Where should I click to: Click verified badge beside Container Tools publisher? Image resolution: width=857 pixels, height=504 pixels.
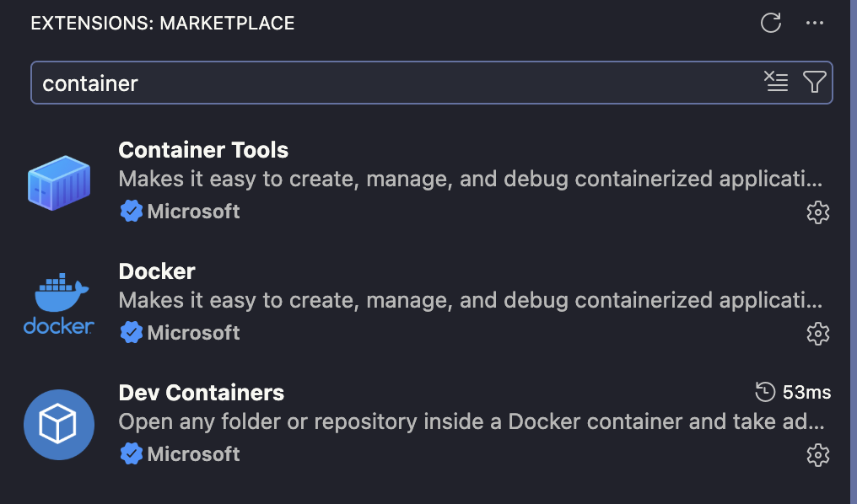(x=132, y=212)
